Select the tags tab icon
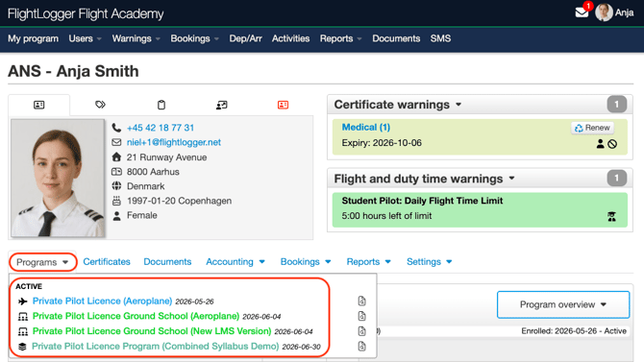Image resolution: width=644 pixels, height=362 pixels. tap(100, 105)
